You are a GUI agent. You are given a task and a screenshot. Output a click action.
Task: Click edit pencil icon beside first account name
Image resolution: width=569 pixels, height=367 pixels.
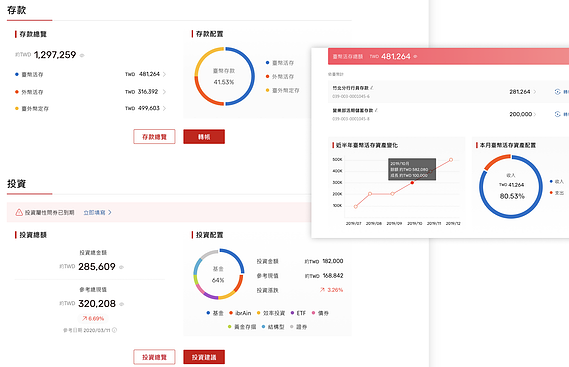[x=372, y=88]
